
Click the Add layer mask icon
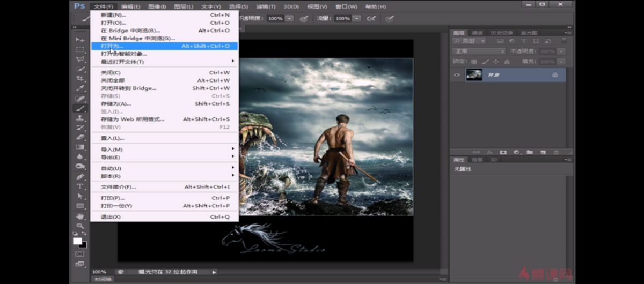tap(503, 152)
